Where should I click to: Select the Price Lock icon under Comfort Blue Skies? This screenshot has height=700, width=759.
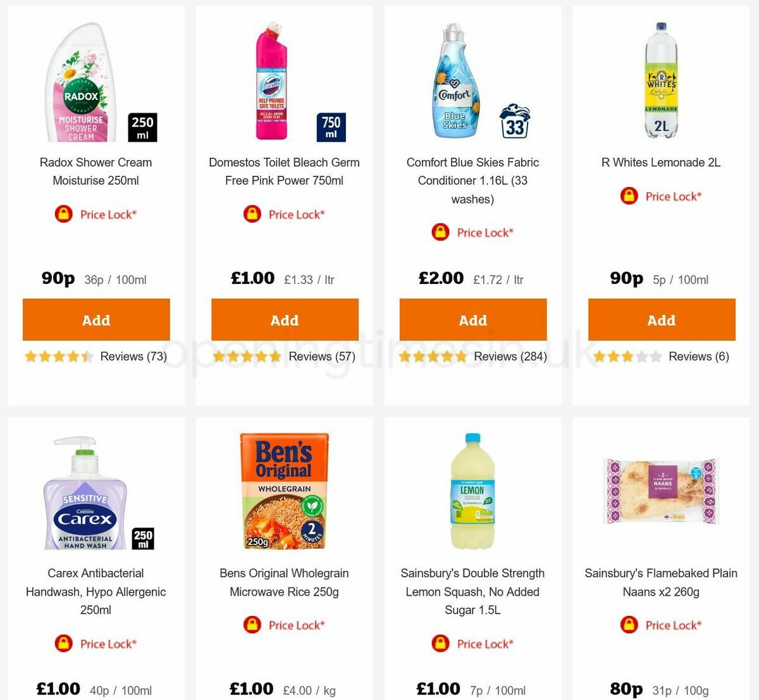tap(441, 232)
